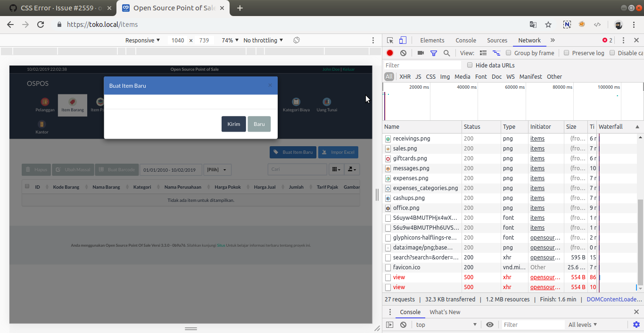Enable Preserve log

566,53
